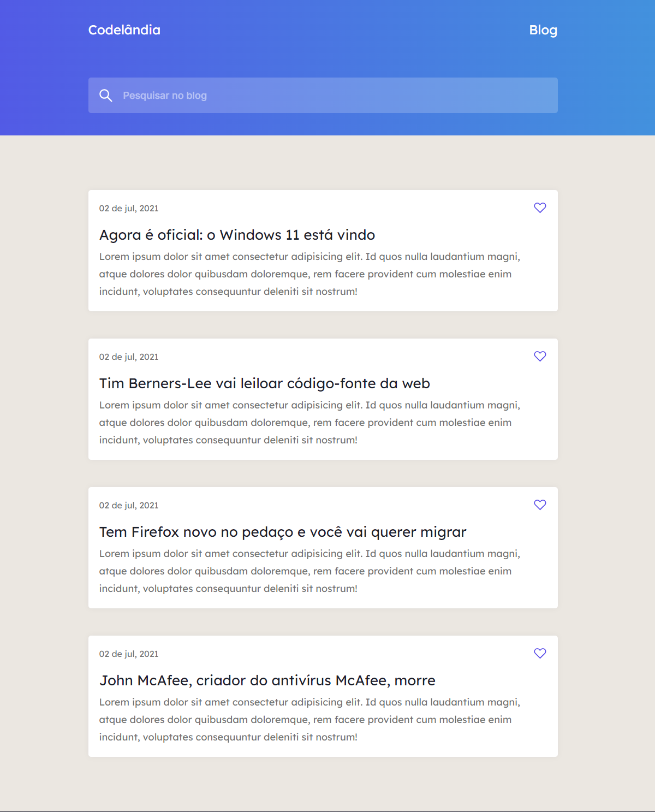Click the Codelândia header brand
Viewport: 655px width, 812px height.
(x=124, y=30)
